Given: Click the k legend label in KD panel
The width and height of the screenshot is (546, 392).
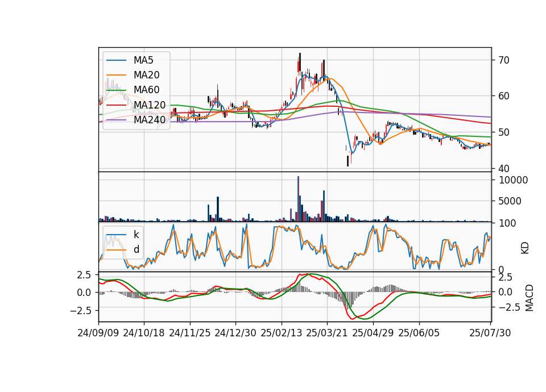Looking at the screenshot, I should tap(136, 235).
